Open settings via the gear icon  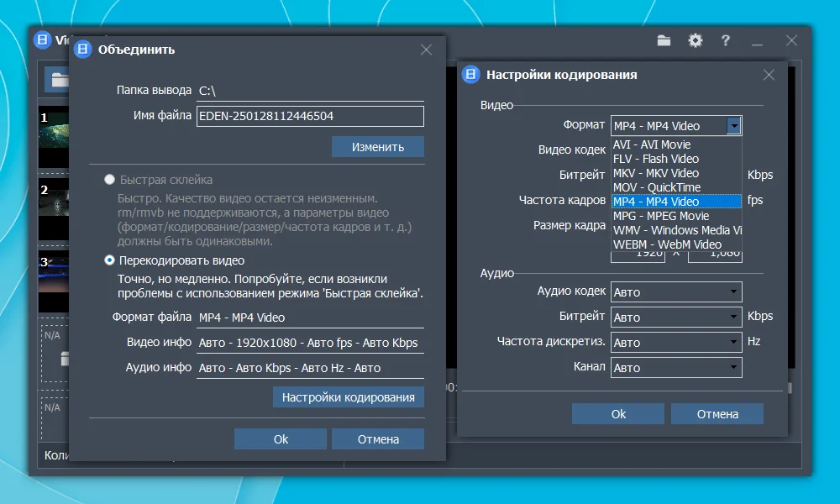(x=696, y=40)
